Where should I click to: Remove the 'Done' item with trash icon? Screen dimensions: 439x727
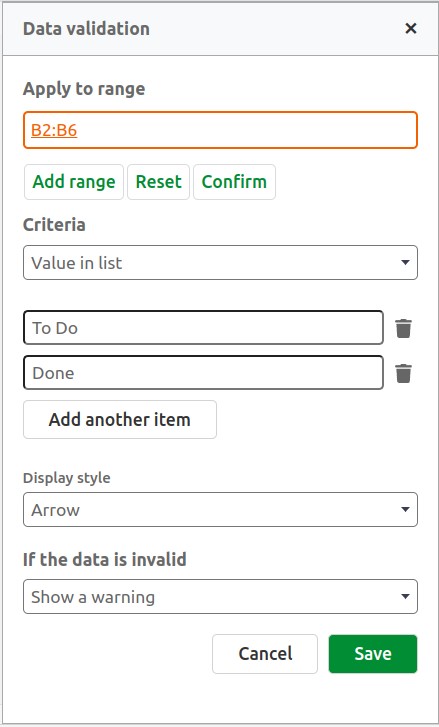coord(403,373)
